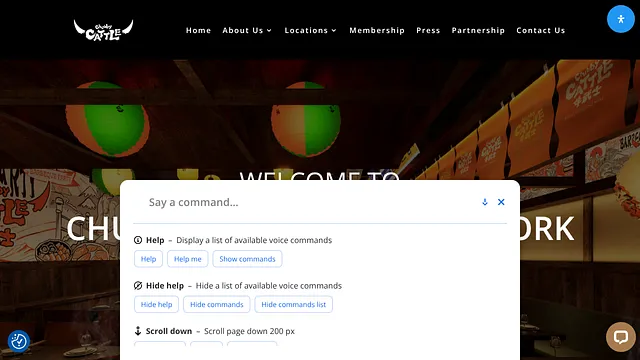Open the Contact Us page

point(540,30)
